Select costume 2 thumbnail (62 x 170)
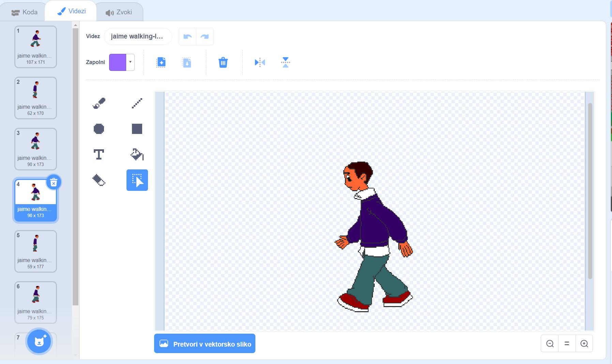Screen dimensions: 612x364 (x=35, y=98)
